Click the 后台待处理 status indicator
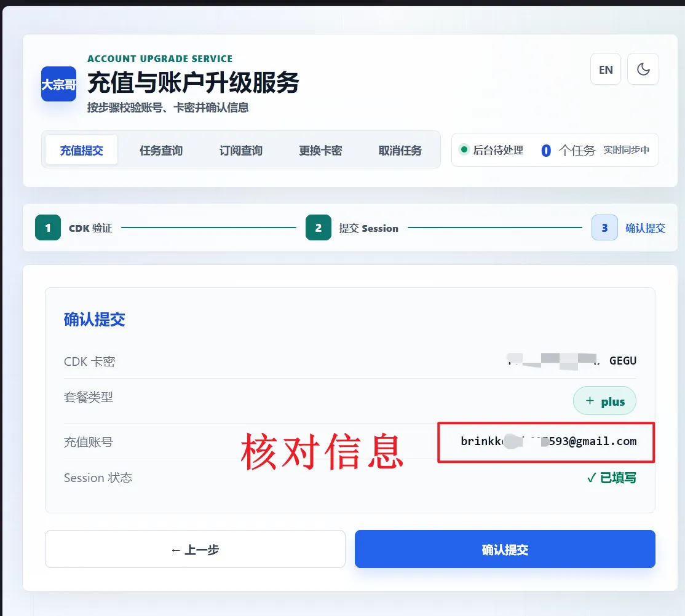 click(492, 150)
